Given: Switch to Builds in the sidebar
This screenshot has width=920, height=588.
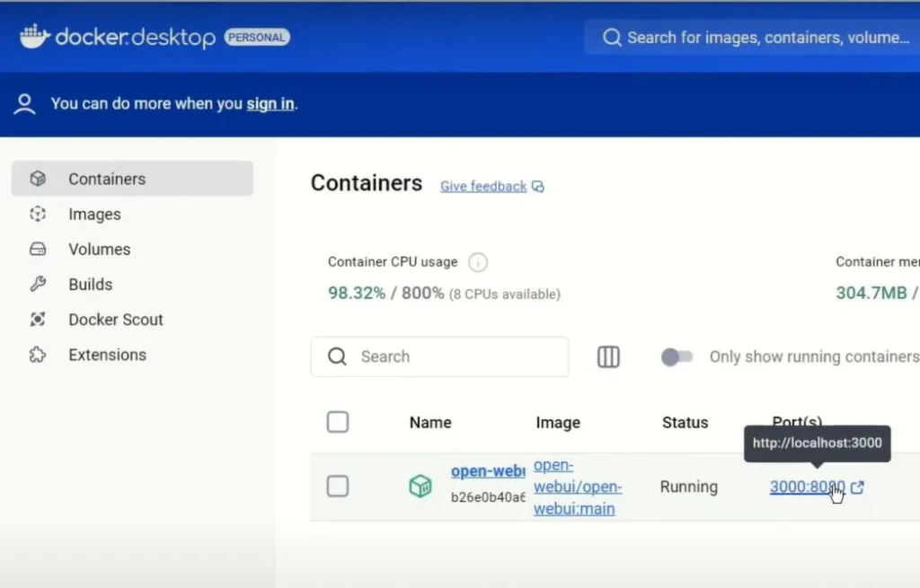Looking at the screenshot, I should click(x=132, y=285).
